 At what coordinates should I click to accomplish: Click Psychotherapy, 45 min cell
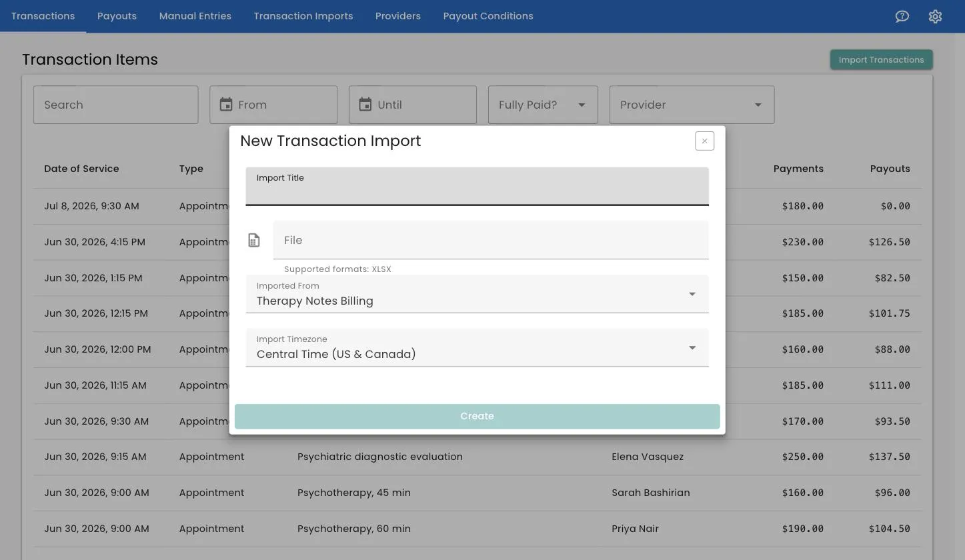click(354, 493)
